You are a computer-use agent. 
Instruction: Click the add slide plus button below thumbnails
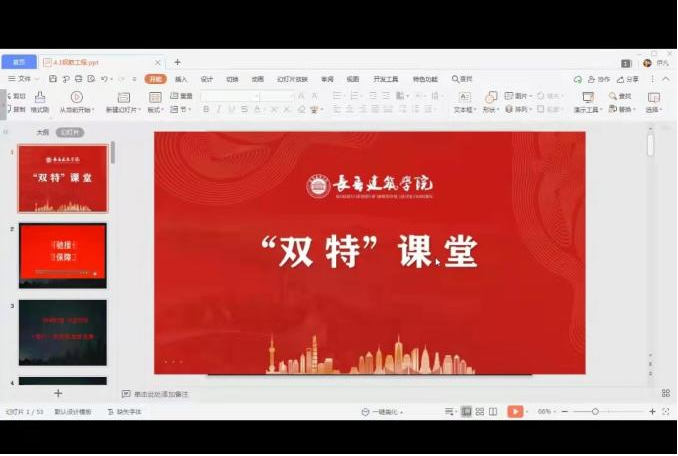coord(57,394)
